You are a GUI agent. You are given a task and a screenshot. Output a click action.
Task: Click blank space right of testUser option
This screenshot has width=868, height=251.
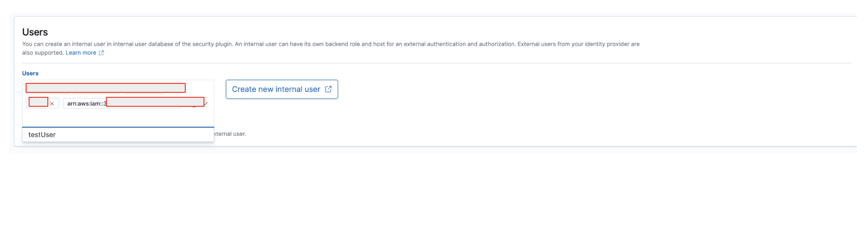(146, 135)
